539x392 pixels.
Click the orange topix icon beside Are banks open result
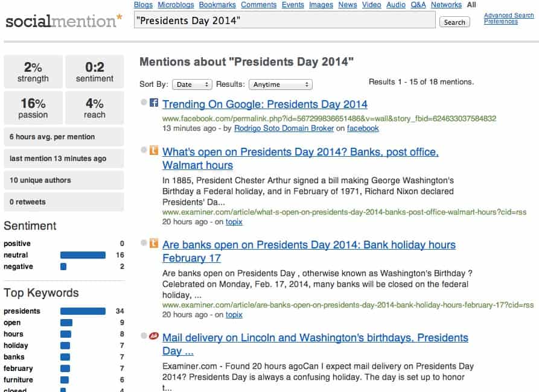[x=154, y=244]
